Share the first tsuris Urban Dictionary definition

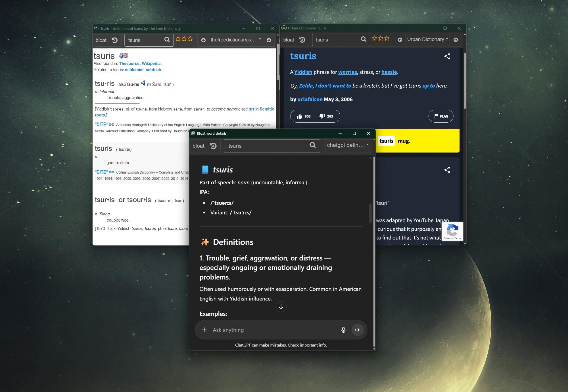447,56
